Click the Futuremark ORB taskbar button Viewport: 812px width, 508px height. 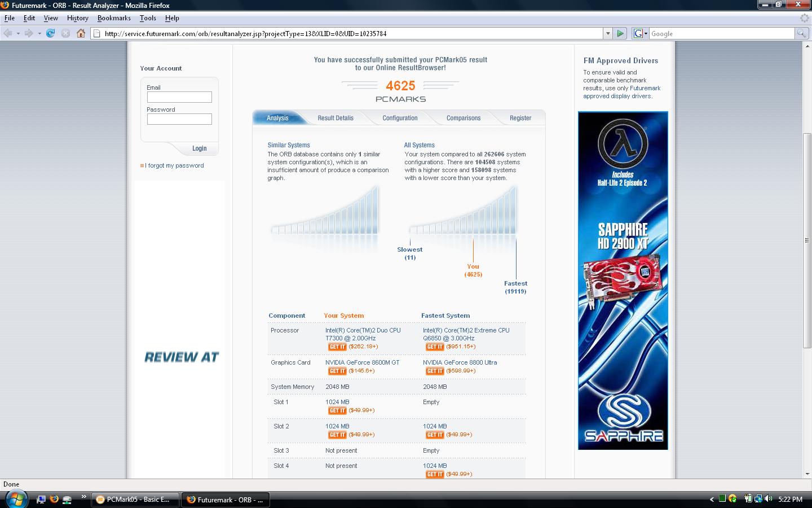tap(226, 500)
